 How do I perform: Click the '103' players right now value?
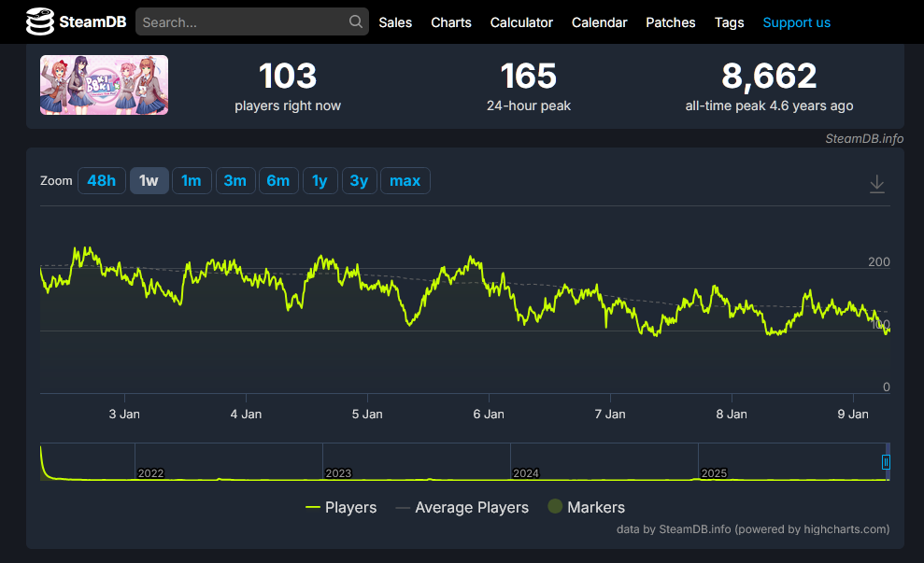(288, 76)
